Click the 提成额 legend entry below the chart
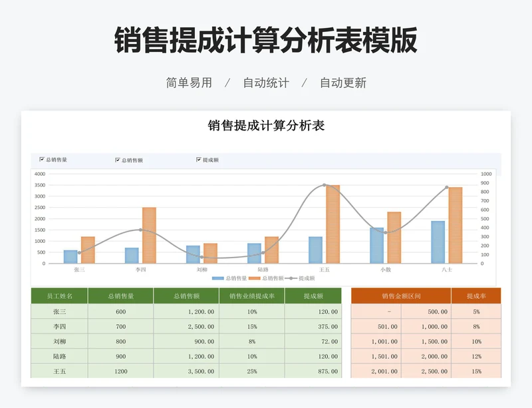The width and height of the screenshot is (532, 408). [x=300, y=278]
